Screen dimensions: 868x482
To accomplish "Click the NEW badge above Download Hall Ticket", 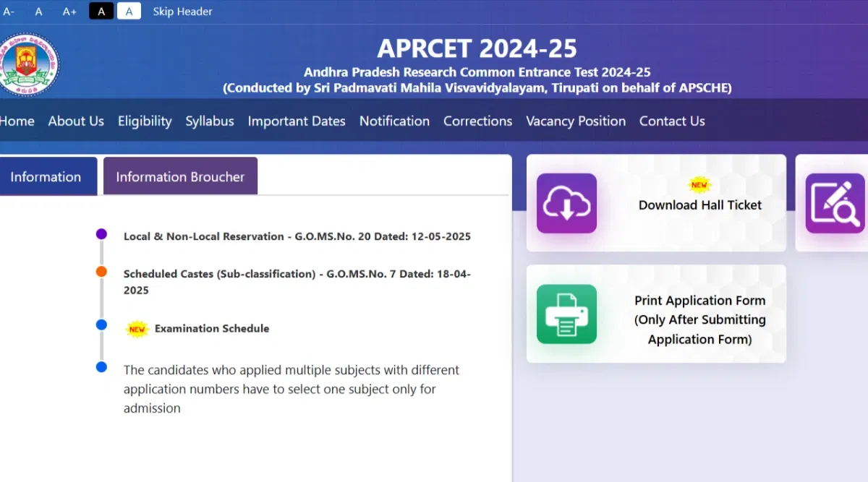I will coord(699,185).
